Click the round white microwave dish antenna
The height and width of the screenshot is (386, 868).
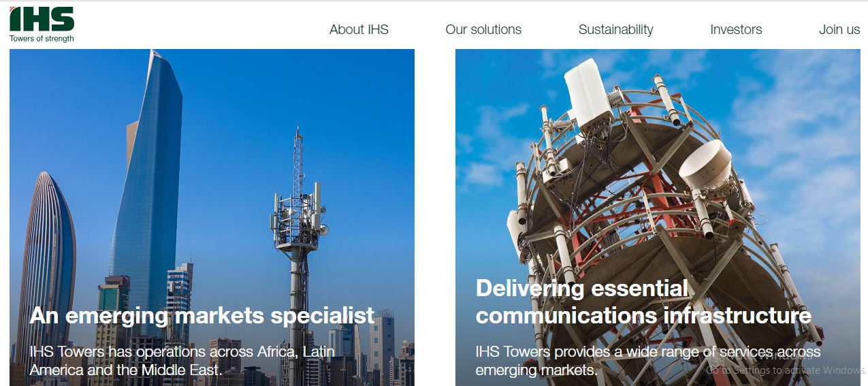coord(705,165)
